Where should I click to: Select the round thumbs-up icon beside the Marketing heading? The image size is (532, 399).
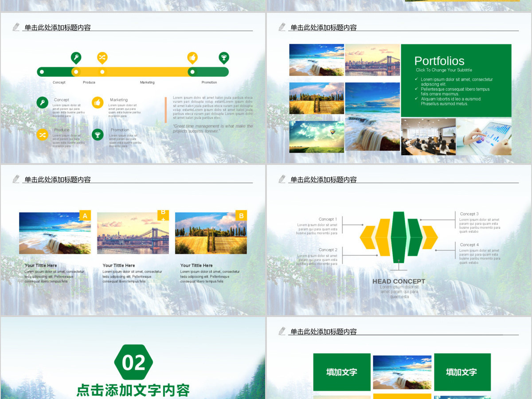[x=98, y=103]
